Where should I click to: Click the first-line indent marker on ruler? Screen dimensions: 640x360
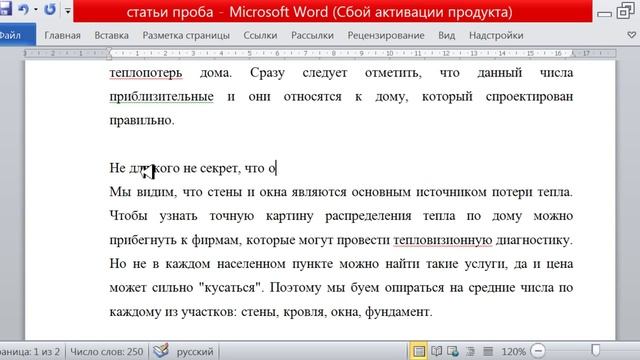click(x=109, y=50)
